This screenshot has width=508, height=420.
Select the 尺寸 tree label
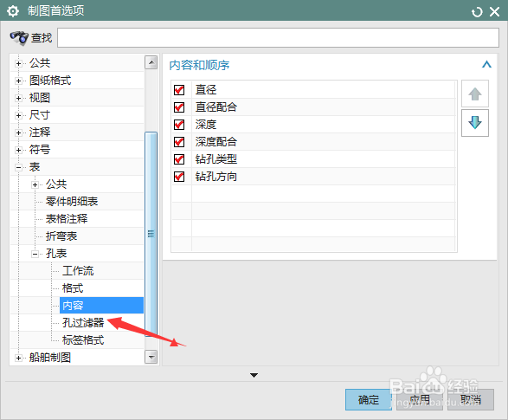tap(40, 115)
